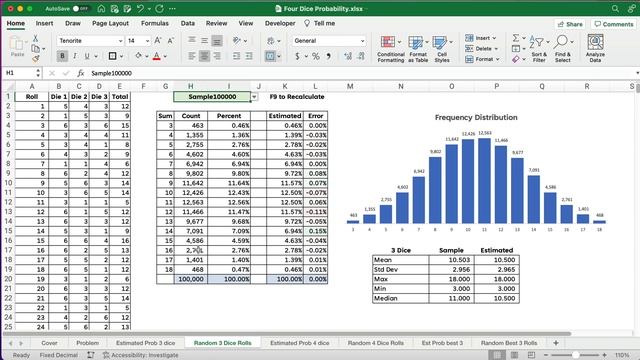640x360 pixels.
Task: Click the Format Painter brush icon
Action: click(x=36, y=59)
